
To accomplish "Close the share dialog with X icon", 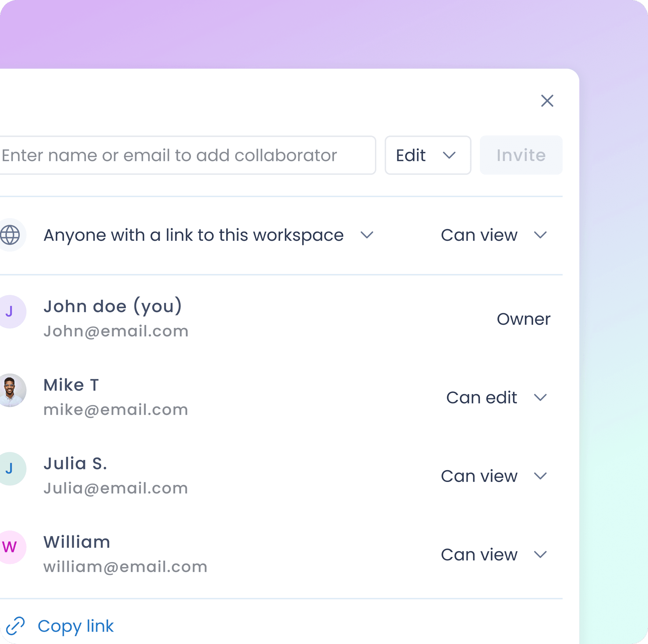I will 547,101.
